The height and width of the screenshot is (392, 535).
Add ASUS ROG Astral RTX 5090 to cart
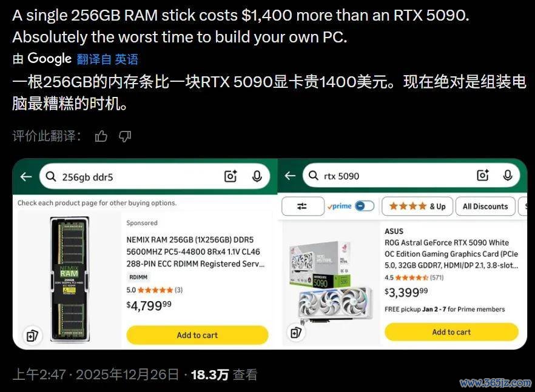451,332
